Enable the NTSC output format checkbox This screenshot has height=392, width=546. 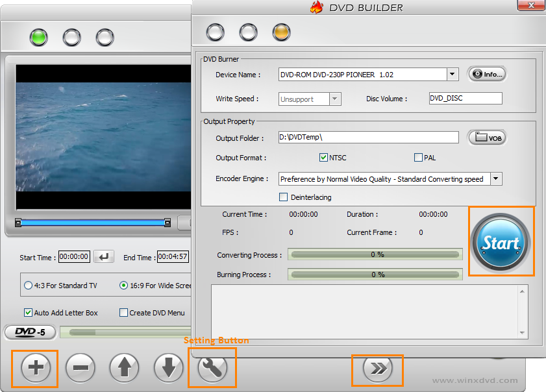click(x=323, y=157)
